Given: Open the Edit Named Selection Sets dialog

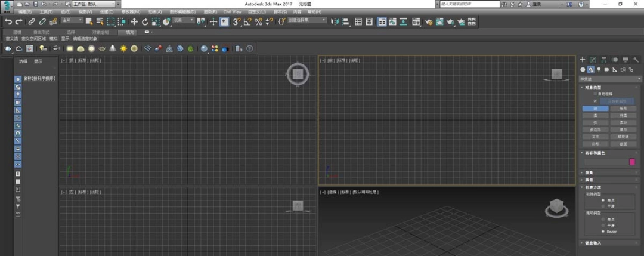Looking at the screenshot, I should click(x=281, y=21).
